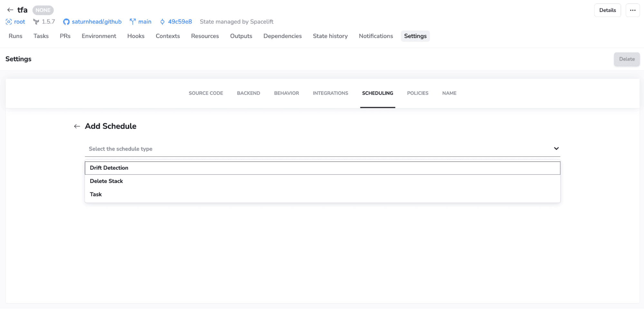The image size is (644, 309).
Task: Go to BACKEND settings section
Action: 248,93
